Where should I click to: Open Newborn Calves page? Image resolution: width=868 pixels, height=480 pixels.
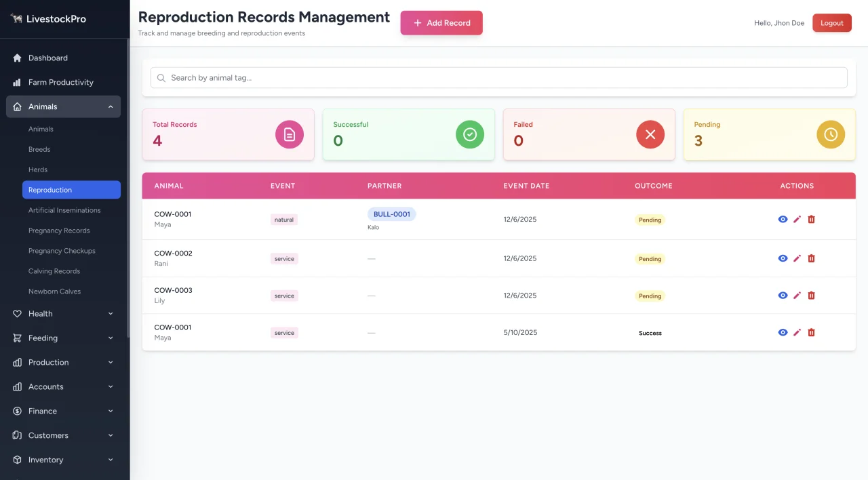71,292
